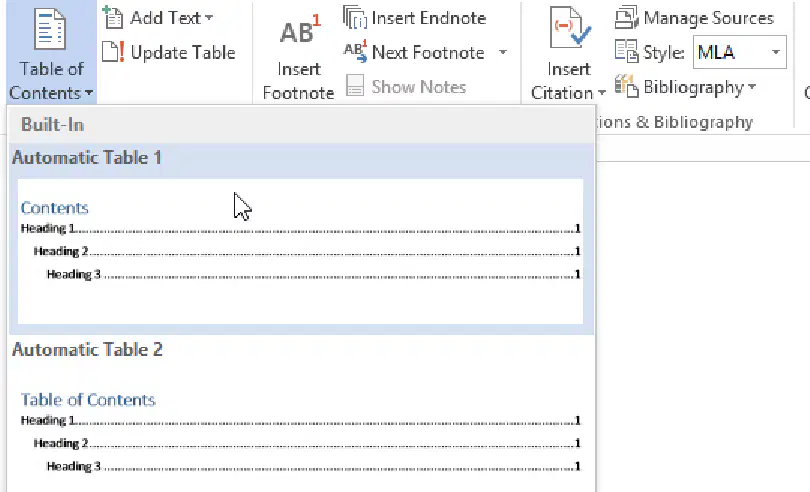Click the Show Notes icon
The width and height of the screenshot is (810, 492).
pos(355,86)
